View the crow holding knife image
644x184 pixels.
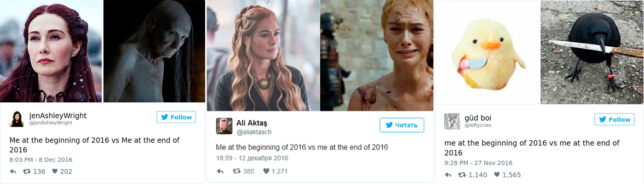pos(592,52)
